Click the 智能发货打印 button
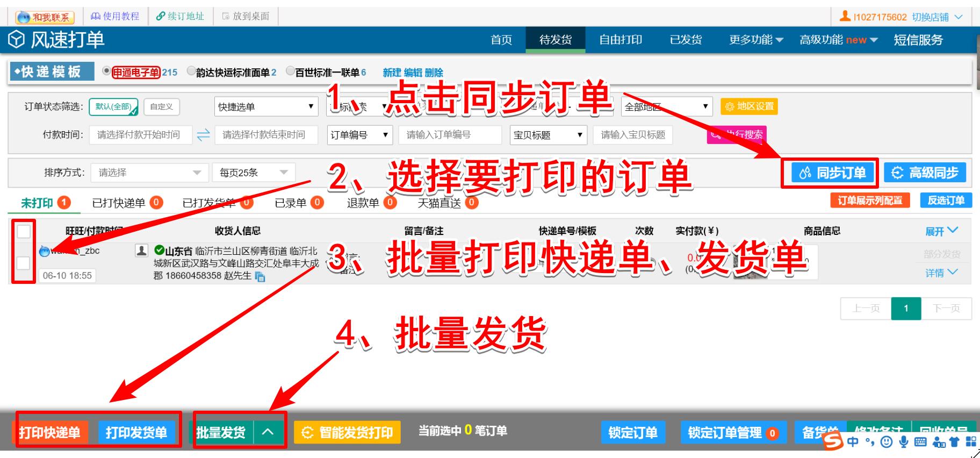 tap(347, 432)
